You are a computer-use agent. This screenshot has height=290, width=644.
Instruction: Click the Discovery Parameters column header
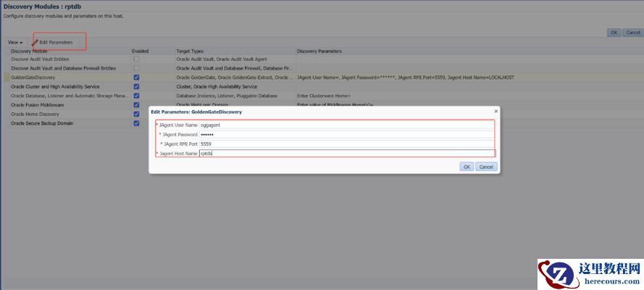click(319, 51)
